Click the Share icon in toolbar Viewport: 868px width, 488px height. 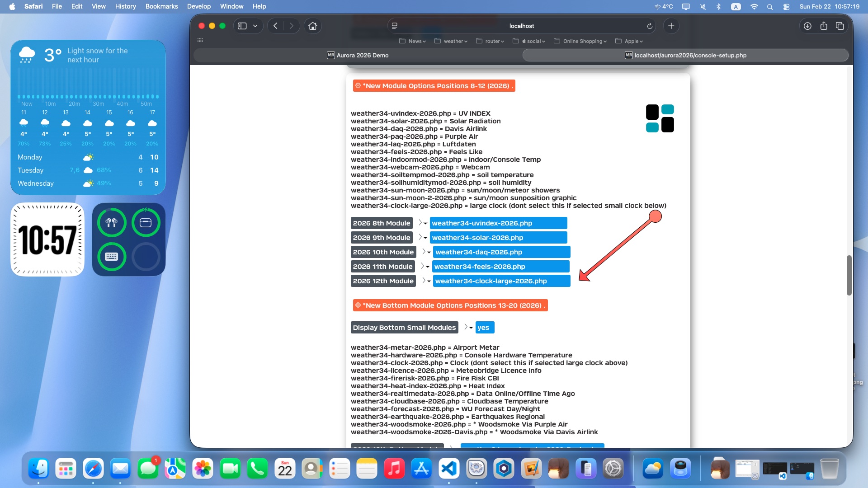(x=824, y=26)
